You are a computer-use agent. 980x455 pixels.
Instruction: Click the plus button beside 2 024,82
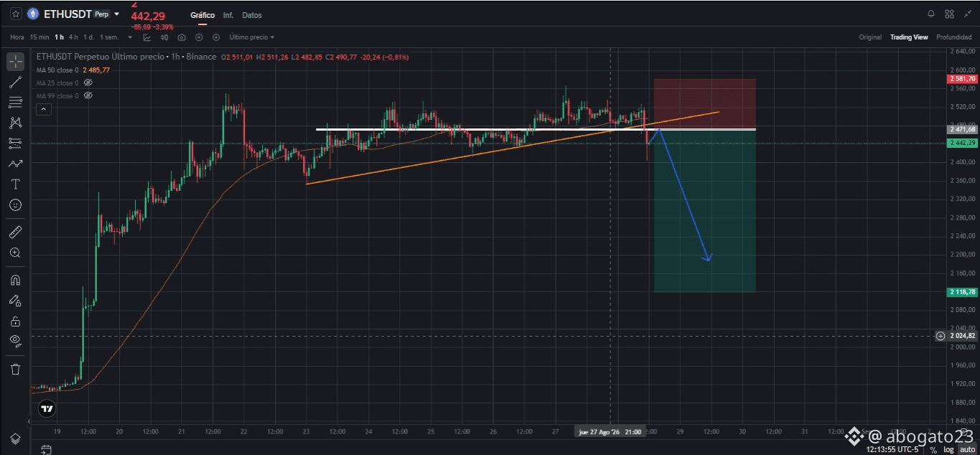point(941,336)
